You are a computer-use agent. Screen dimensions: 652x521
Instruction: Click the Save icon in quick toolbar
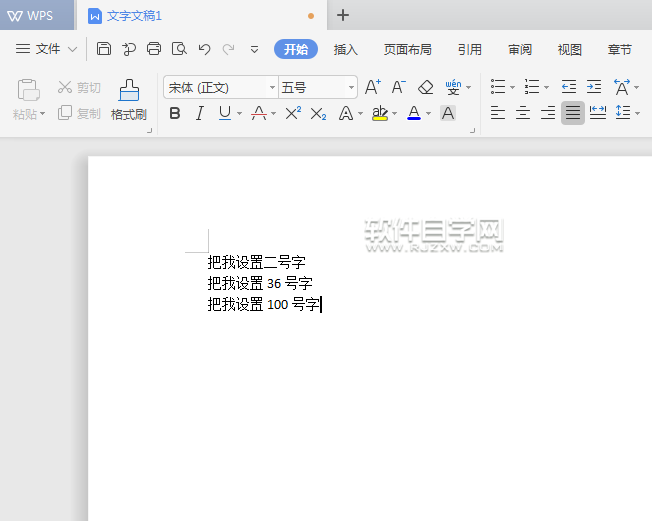[104, 48]
